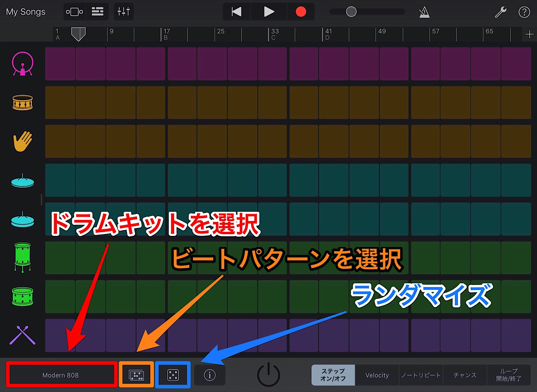Open the help question mark icon
This screenshot has width=537, height=392.
524,12
